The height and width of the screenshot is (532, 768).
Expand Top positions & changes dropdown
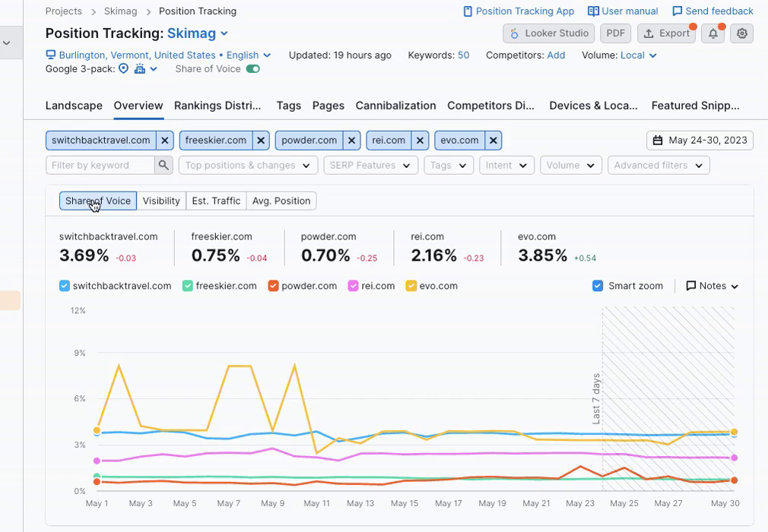click(248, 165)
